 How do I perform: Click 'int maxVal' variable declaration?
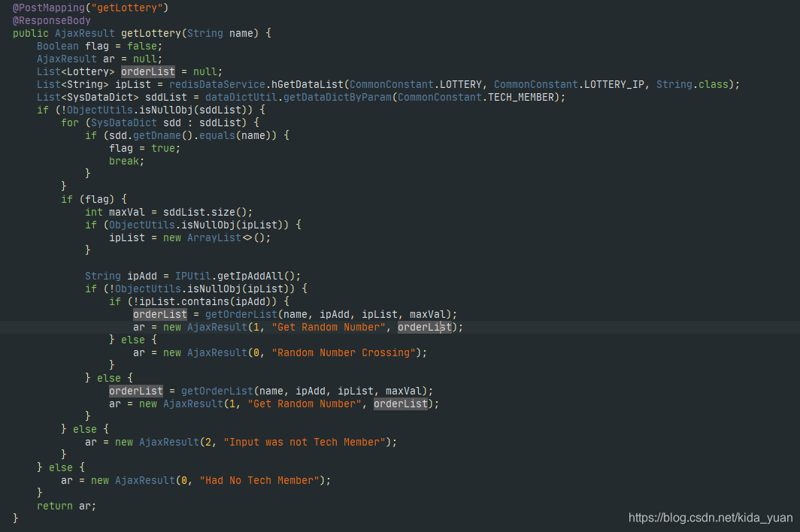115,212
